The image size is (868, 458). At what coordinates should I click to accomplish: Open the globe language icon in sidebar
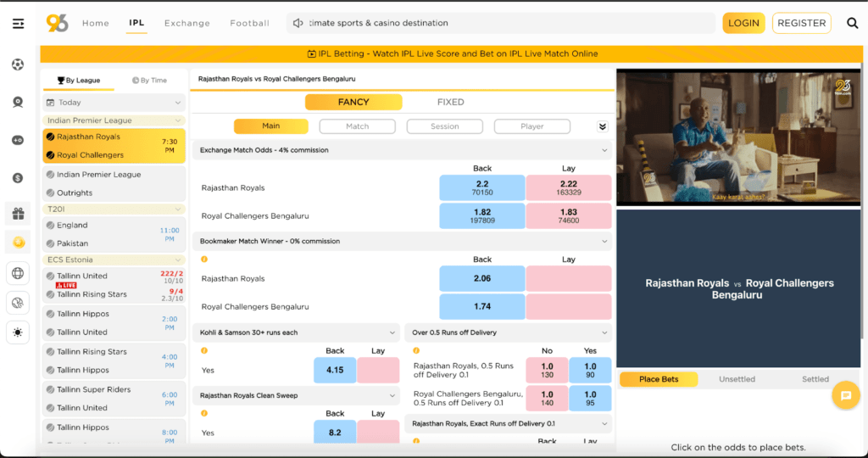click(x=18, y=272)
